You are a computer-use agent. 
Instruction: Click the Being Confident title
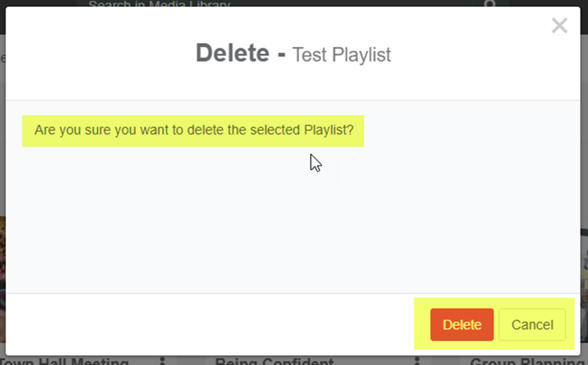click(274, 362)
